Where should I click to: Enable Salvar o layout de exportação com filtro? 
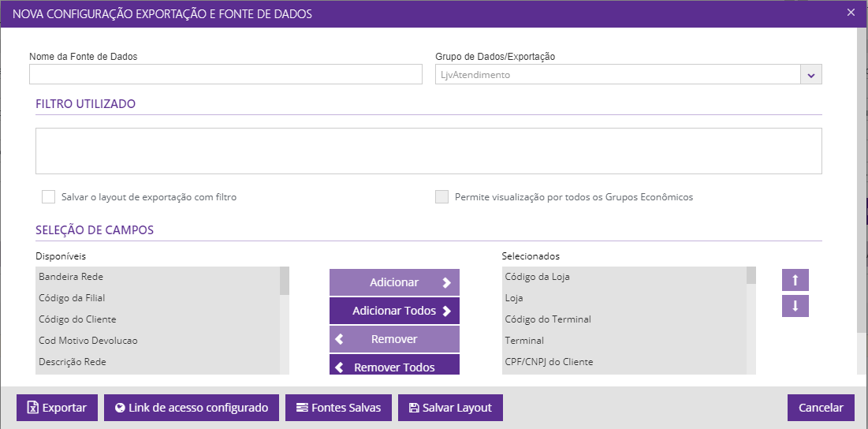point(49,197)
